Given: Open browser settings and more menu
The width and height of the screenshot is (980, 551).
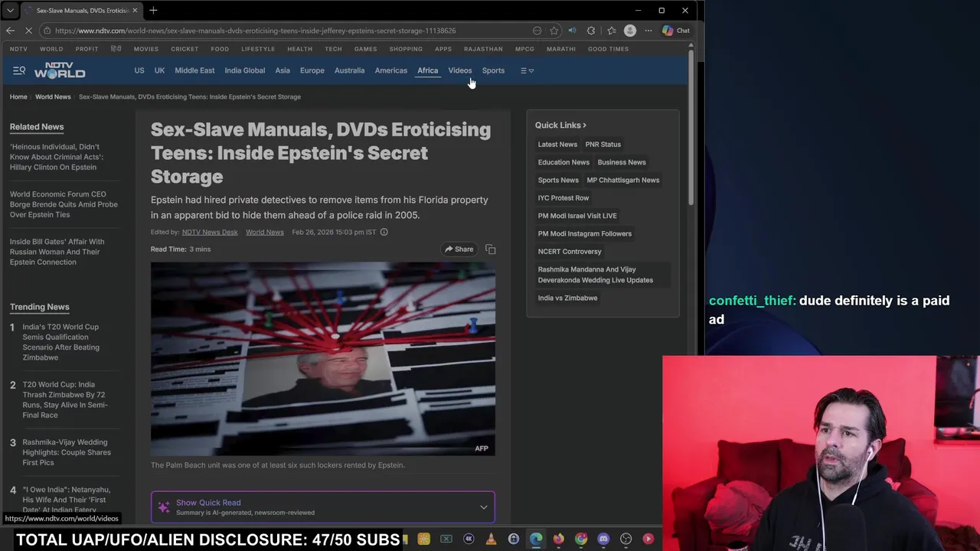Looking at the screenshot, I should [x=648, y=31].
